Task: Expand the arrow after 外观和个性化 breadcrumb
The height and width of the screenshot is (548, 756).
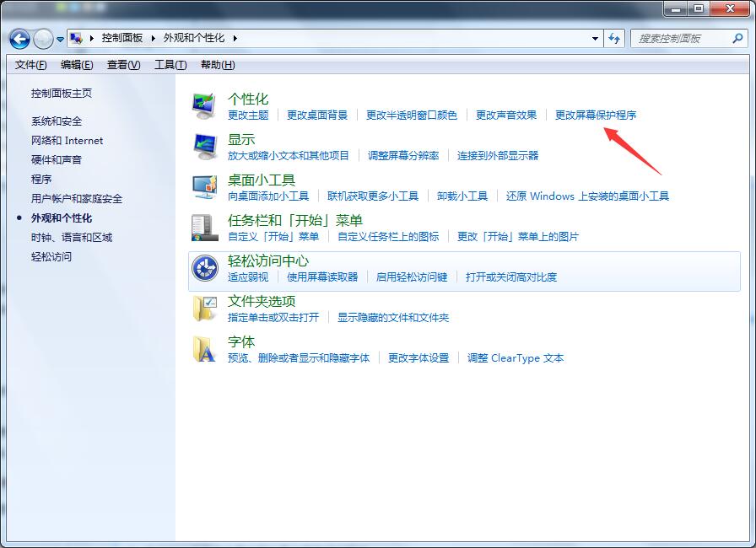Action: click(235, 38)
